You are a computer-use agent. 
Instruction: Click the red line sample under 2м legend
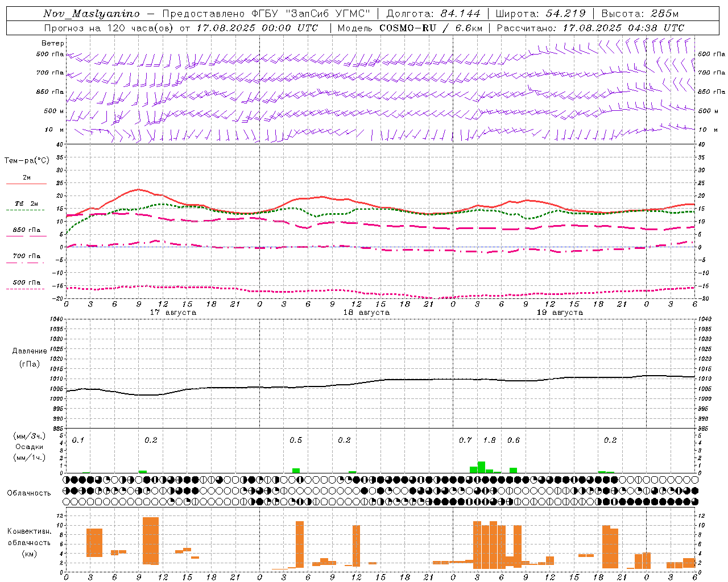pyautogui.click(x=26, y=184)
